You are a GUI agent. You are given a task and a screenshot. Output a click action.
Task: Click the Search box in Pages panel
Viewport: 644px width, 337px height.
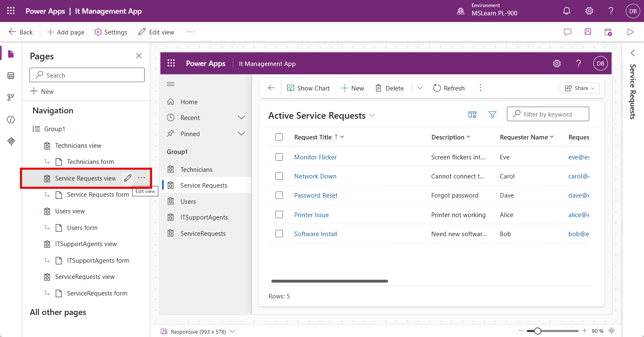(x=87, y=75)
